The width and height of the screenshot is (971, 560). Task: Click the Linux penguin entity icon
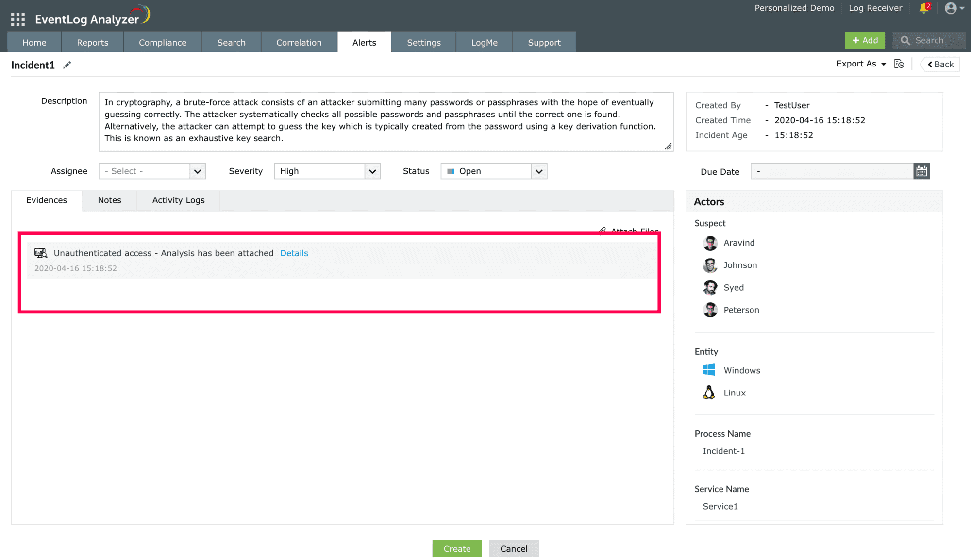[x=709, y=393]
